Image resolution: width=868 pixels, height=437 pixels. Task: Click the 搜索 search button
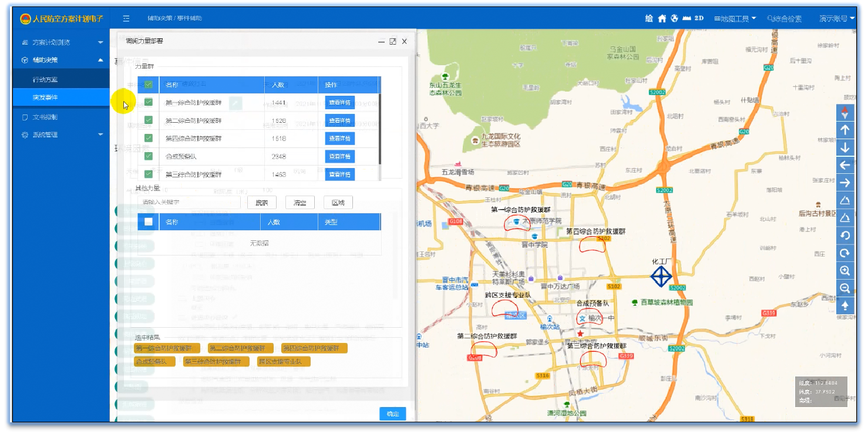tap(262, 203)
